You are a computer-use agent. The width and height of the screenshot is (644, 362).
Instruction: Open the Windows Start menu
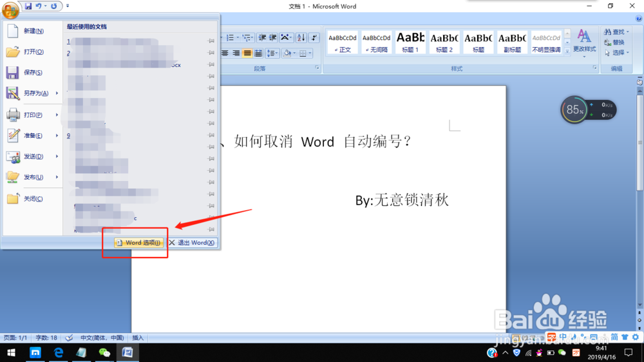click(x=12, y=352)
